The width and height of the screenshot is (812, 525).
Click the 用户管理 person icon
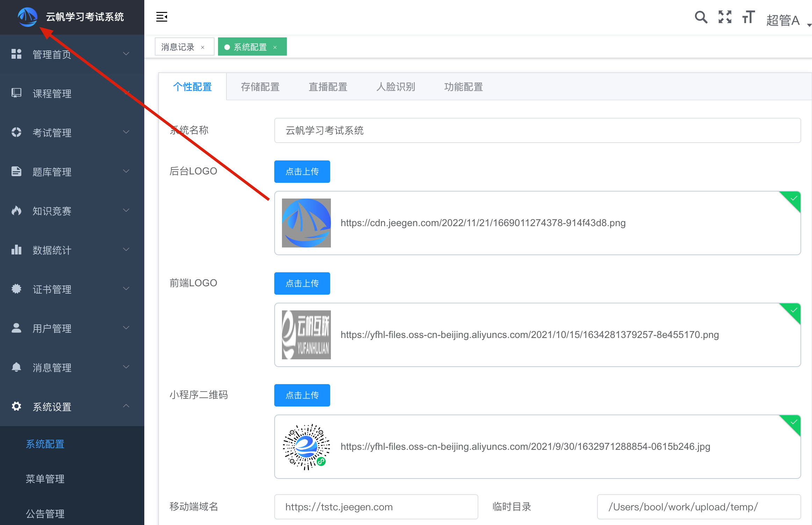coord(16,328)
